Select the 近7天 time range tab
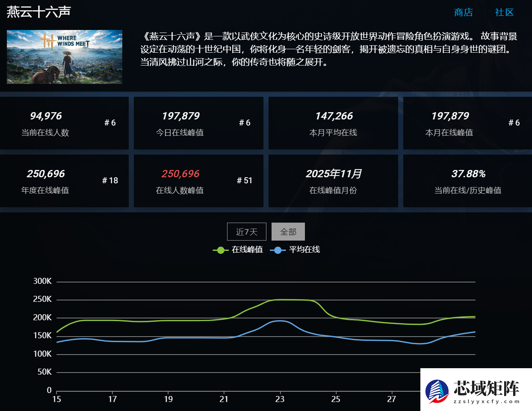 (x=247, y=232)
